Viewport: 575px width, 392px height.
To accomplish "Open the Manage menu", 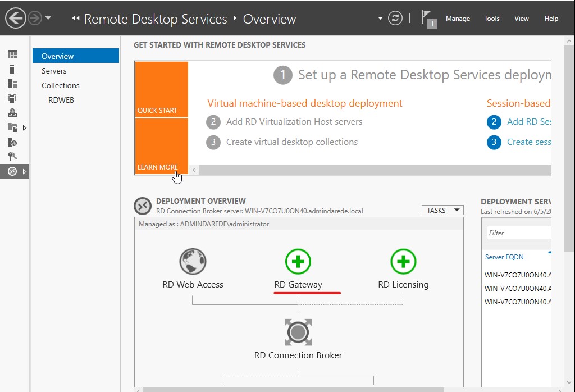I will pyautogui.click(x=458, y=19).
